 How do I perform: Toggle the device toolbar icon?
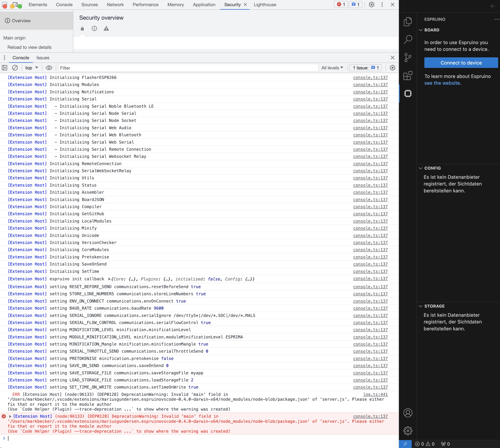[16, 5]
